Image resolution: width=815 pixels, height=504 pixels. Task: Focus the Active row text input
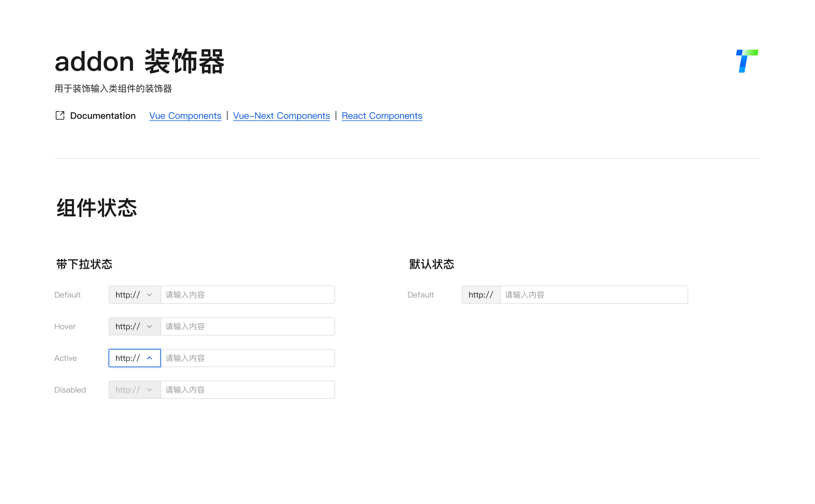(247, 358)
